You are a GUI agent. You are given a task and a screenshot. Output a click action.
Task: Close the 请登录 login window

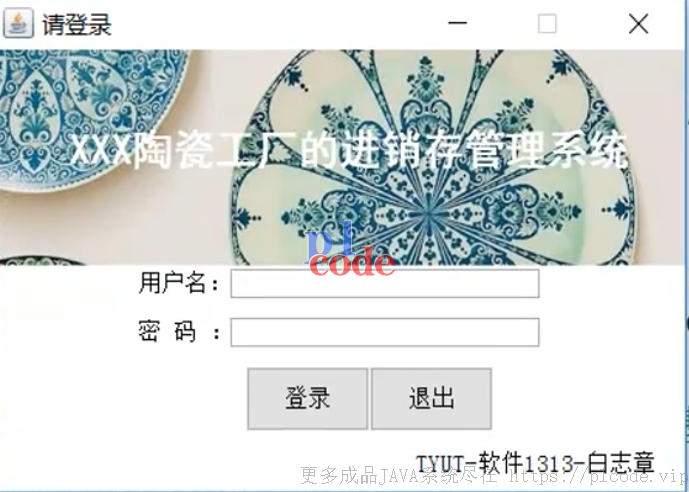point(638,23)
